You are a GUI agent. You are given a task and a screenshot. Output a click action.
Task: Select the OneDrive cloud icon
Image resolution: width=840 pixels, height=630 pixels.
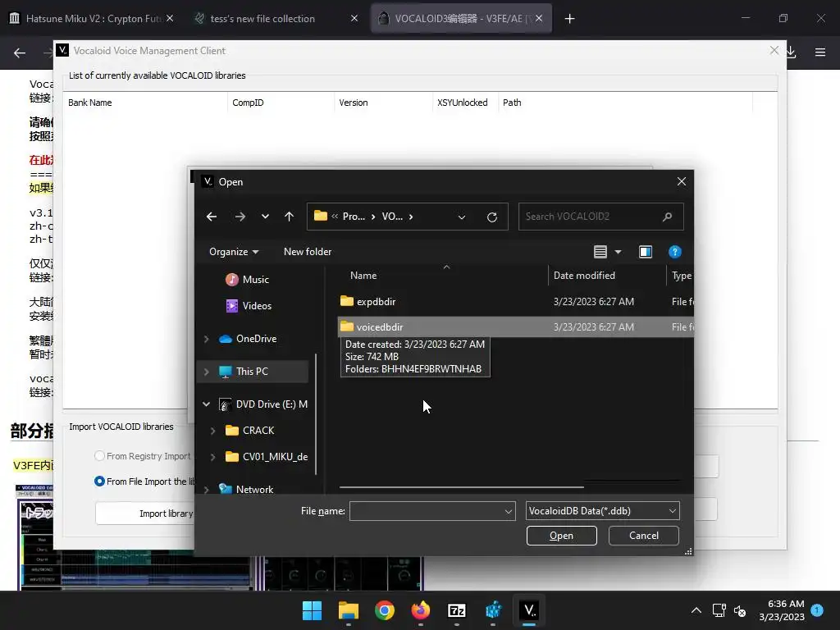pos(226,339)
